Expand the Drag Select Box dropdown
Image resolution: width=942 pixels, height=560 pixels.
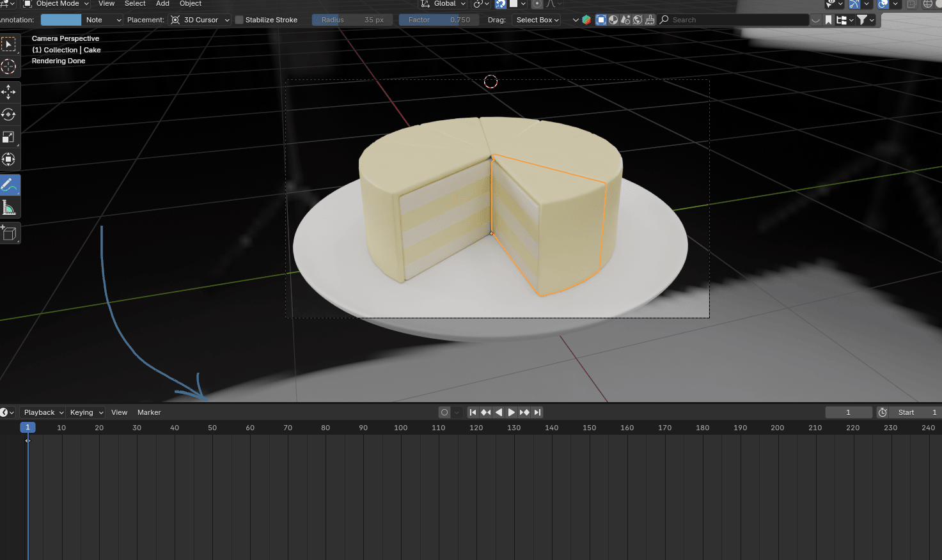pos(537,20)
